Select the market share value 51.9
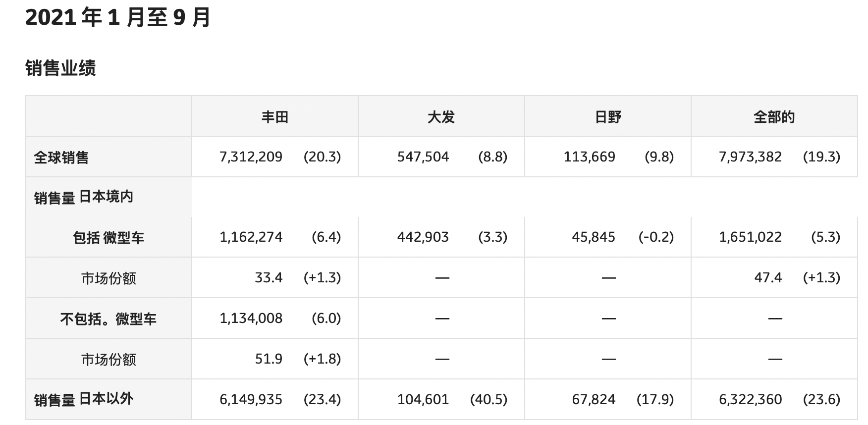The width and height of the screenshot is (868, 425). pos(269,359)
